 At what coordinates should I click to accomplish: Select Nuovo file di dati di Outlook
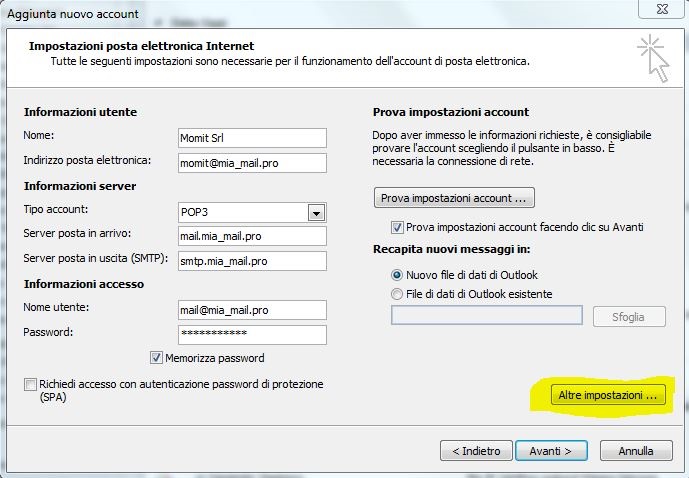click(398, 274)
